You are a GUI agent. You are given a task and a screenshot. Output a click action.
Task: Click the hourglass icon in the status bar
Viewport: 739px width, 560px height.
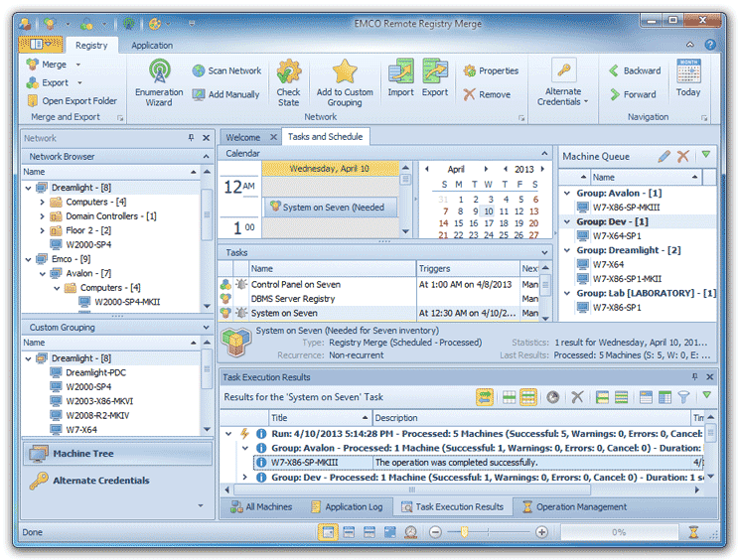coord(693,532)
